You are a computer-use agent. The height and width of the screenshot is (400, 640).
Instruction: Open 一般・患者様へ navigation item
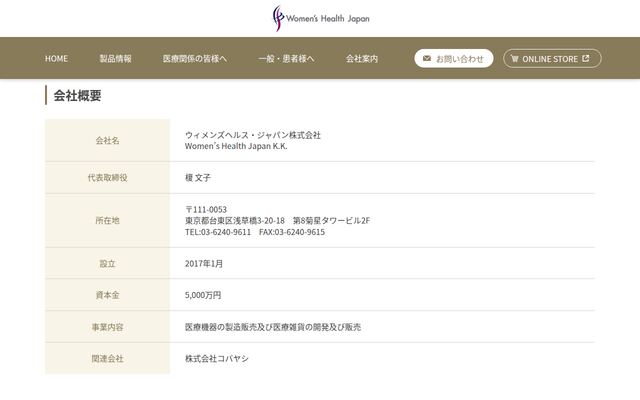pos(287,59)
